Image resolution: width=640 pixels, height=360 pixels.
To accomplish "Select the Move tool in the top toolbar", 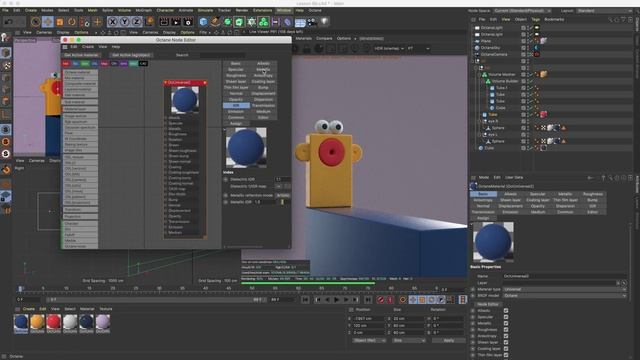I will [47, 22].
